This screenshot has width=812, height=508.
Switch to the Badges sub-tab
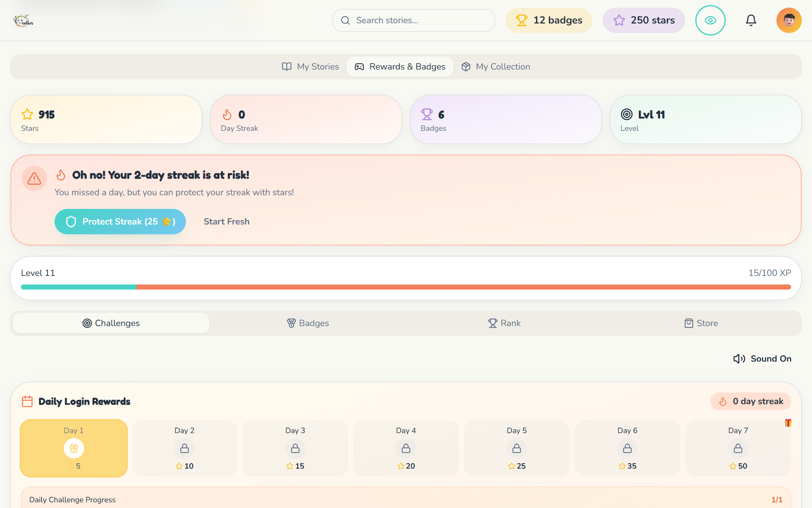(308, 323)
